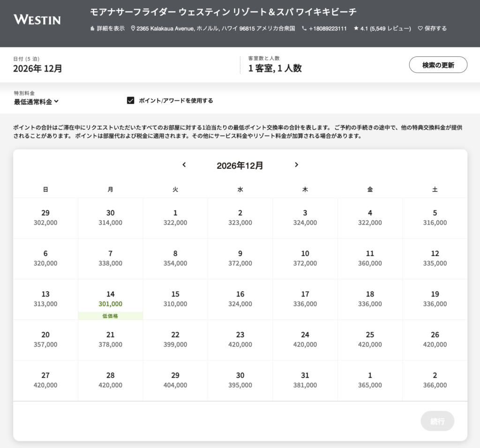Screen dimensions: 480x448
Task: Click the heart save icon
Action: (x=420, y=29)
